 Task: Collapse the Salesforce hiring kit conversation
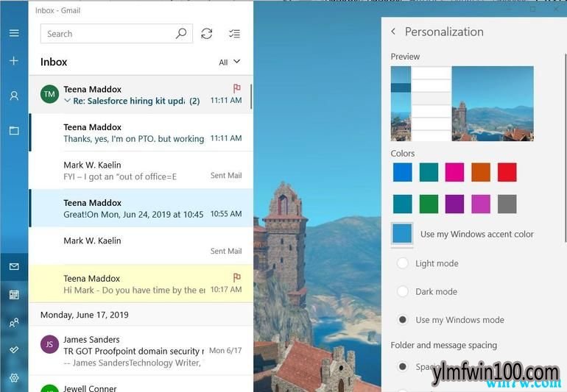click(x=67, y=101)
